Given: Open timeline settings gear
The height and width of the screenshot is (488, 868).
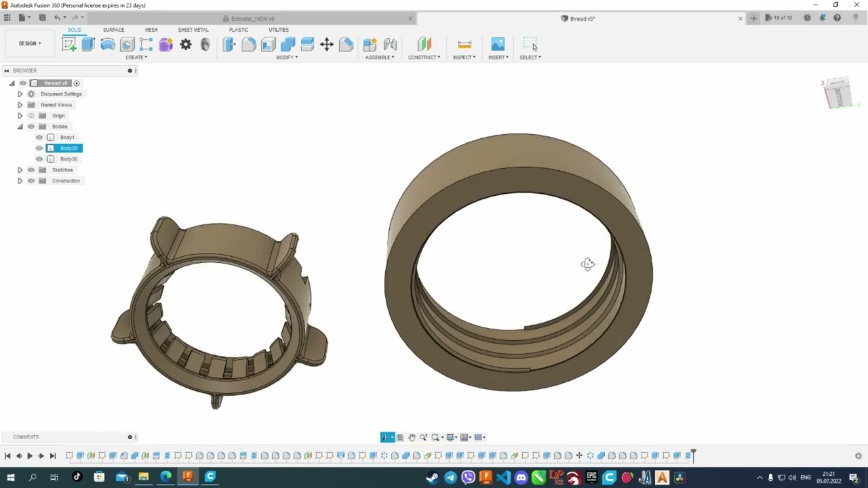Looking at the screenshot, I should (858, 456).
